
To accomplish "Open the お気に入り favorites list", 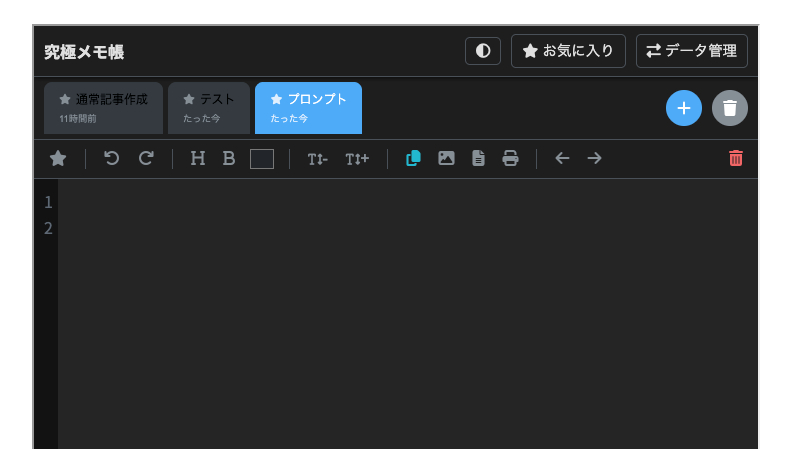I will pyautogui.click(x=568, y=51).
